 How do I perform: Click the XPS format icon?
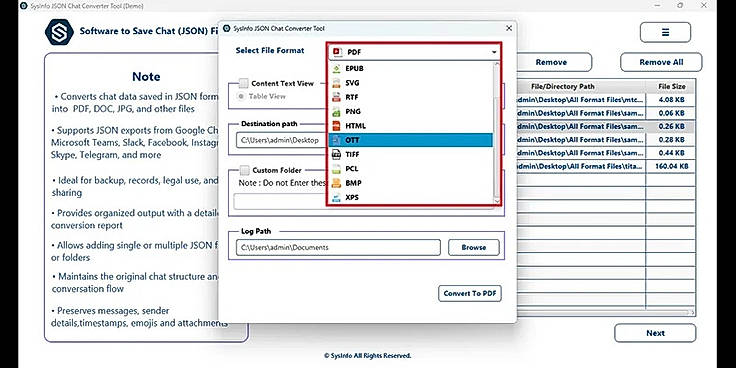pos(336,197)
